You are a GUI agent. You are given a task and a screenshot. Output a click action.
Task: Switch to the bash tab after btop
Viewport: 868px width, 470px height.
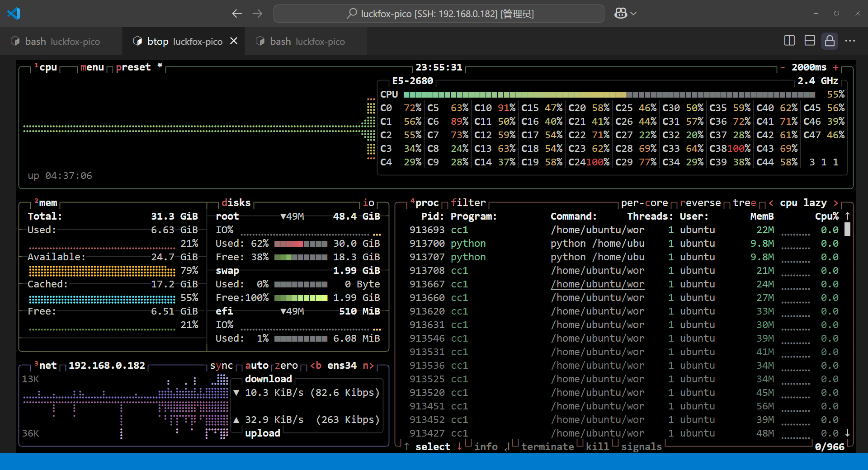tap(306, 41)
